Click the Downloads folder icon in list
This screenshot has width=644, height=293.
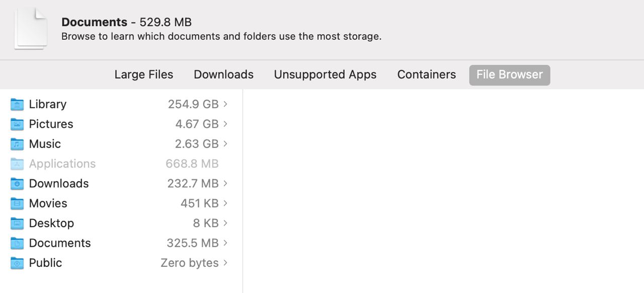17,183
